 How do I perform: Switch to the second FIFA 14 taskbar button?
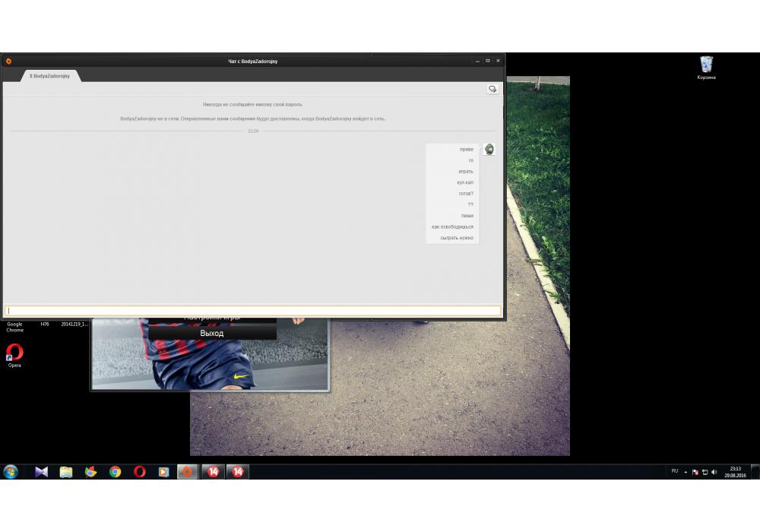tap(237, 471)
